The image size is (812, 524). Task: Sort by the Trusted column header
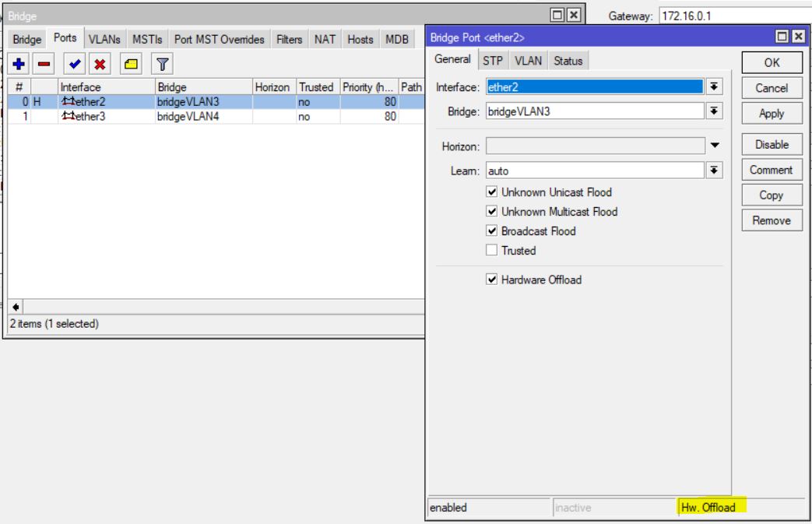pyautogui.click(x=318, y=87)
